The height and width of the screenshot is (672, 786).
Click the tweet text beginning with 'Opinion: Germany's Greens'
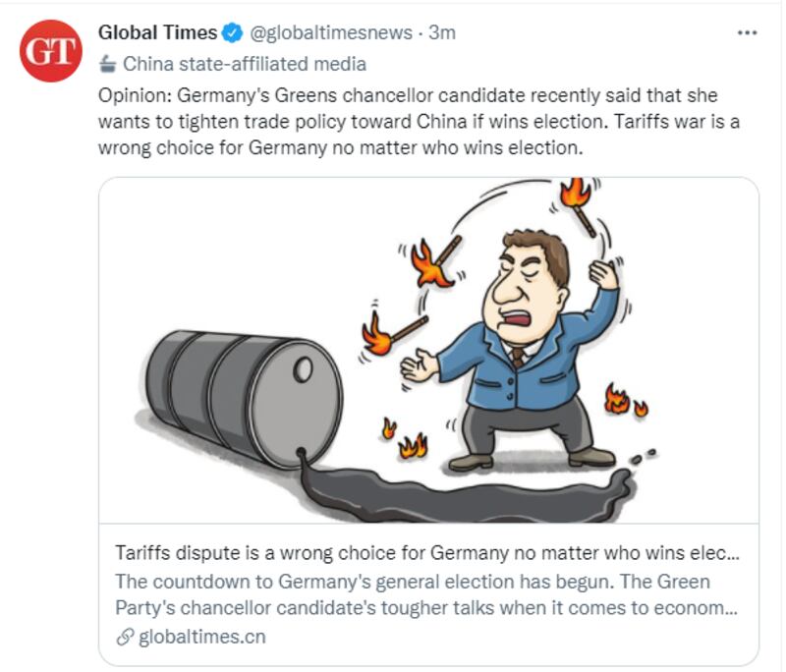click(x=419, y=122)
